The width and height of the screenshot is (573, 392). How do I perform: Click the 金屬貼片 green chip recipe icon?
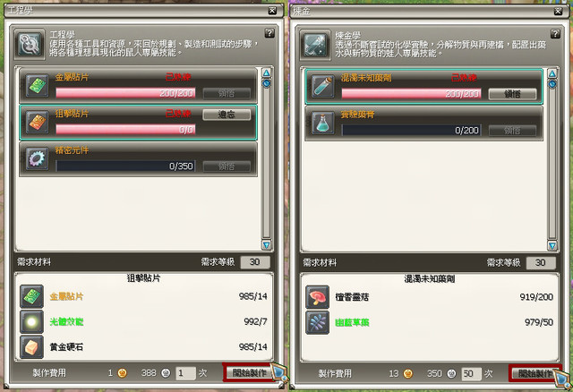pyautogui.click(x=38, y=86)
